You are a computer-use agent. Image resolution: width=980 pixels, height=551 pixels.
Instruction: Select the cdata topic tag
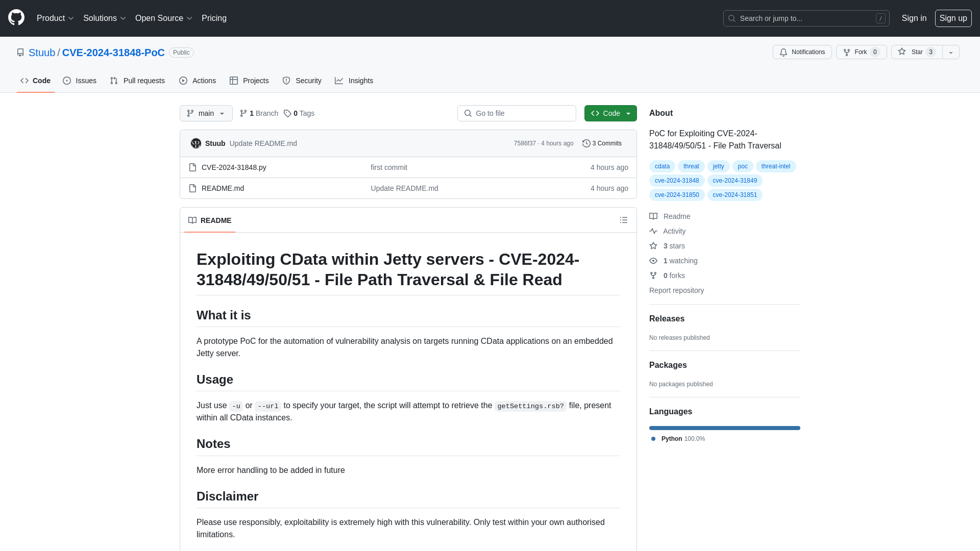tap(662, 166)
